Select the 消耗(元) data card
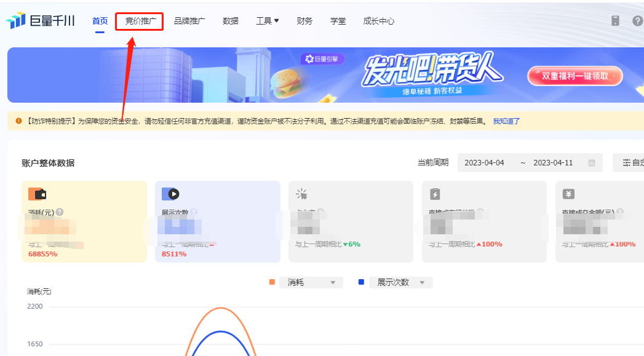This screenshot has height=356, width=644. pyautogui.click(x=84, y=222)
